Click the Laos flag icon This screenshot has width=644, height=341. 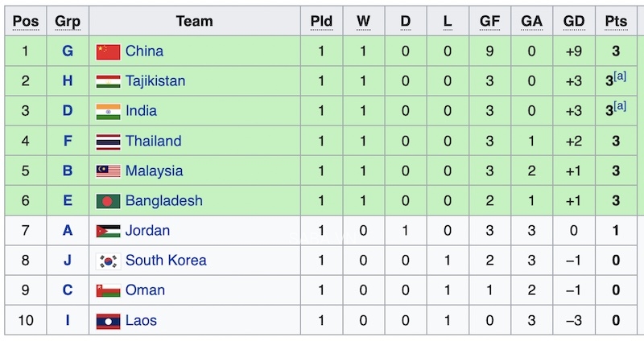click(108, 321)
